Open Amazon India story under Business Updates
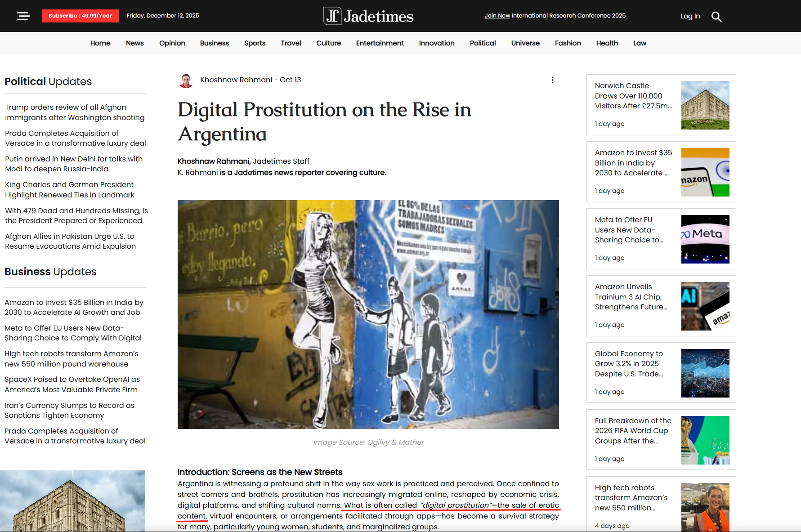Screen dimensions: 801x532 pos(74,307)
